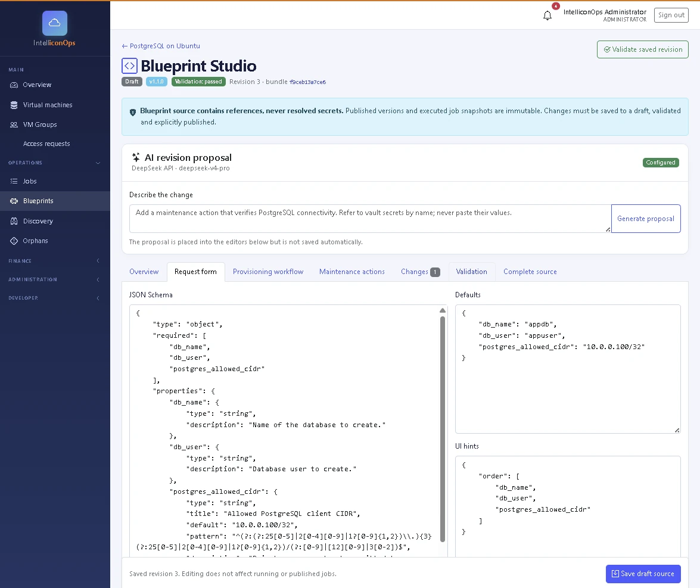Click the Validation: passed badge
The width and height of the screenshot is (700, 588).
[x=198, y=82]
